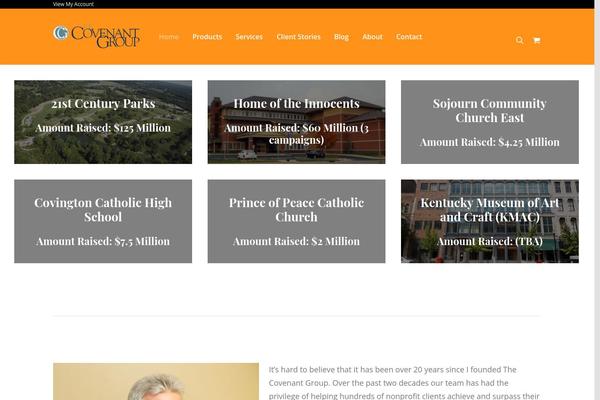Open the Home menu item
Screen dimensions: 600x400
coord(169,37)
